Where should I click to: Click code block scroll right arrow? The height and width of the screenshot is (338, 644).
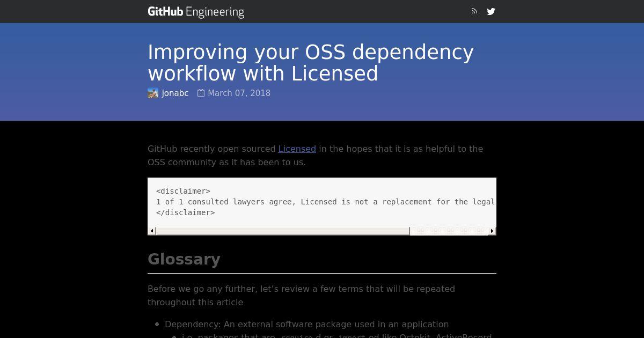click(492, 231)
